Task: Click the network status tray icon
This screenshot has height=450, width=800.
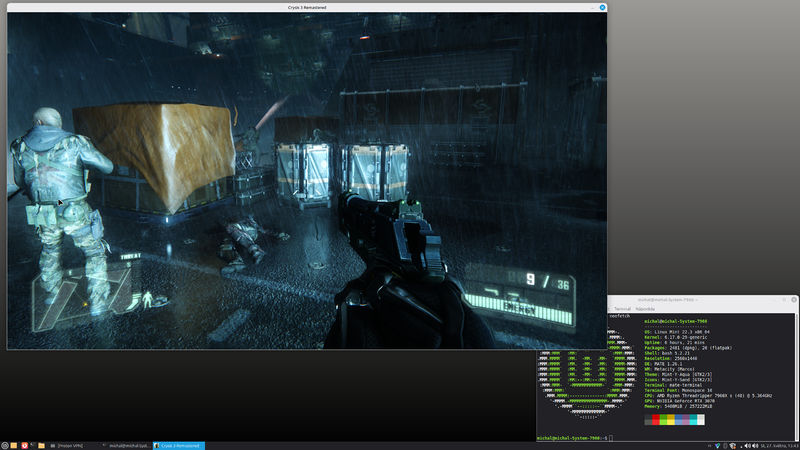Action: 733,446
